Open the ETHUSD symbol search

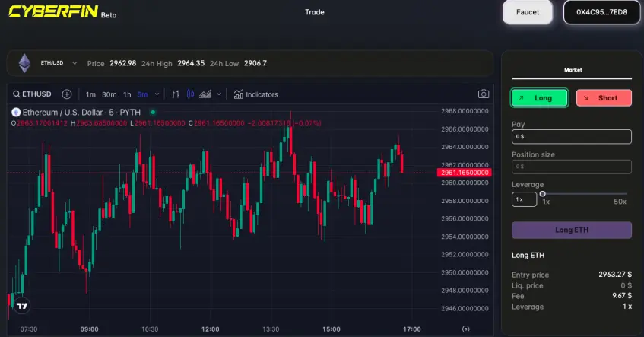pos(32,94)
